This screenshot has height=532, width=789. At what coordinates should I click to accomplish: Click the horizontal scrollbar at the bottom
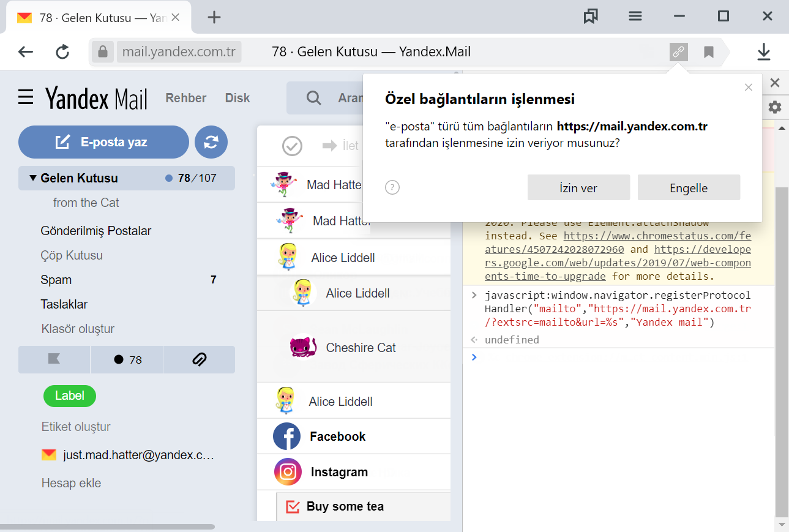tap(107, 526)
